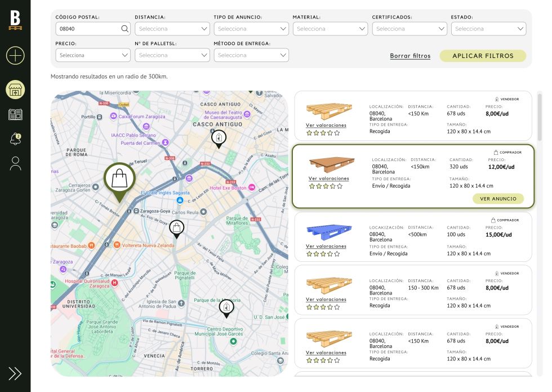Open the Material filter dropdown

click(x=330, y=29)
